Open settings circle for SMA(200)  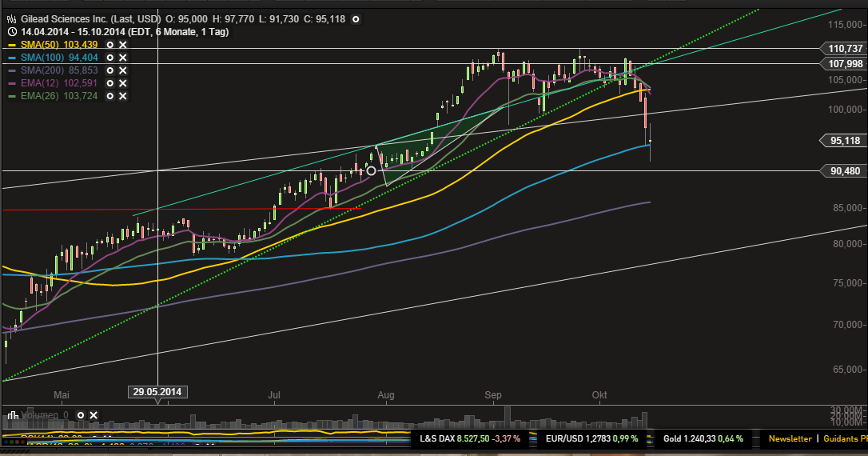110,71
